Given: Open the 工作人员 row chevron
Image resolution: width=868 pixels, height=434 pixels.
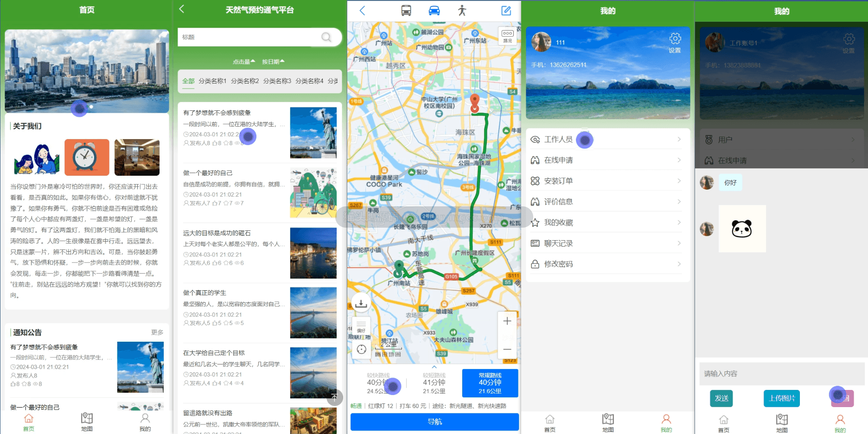Looking at the screenshot, I should click(679, 139).
